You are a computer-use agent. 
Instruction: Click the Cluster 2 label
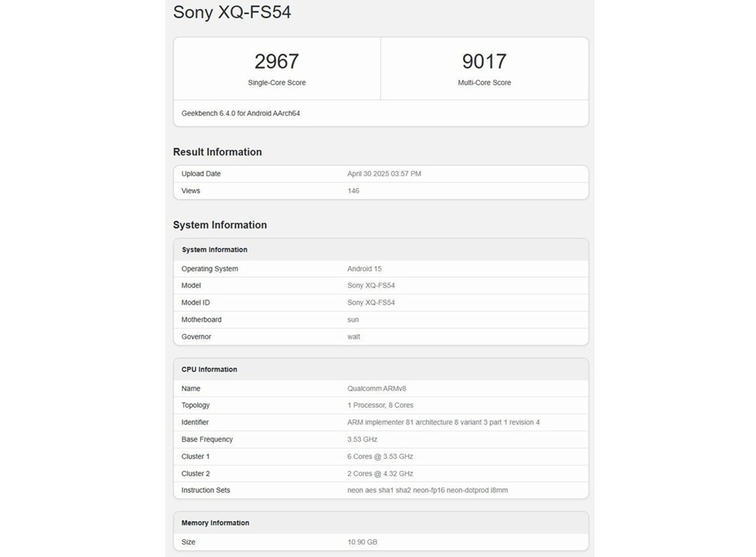[x=195, y=474]
